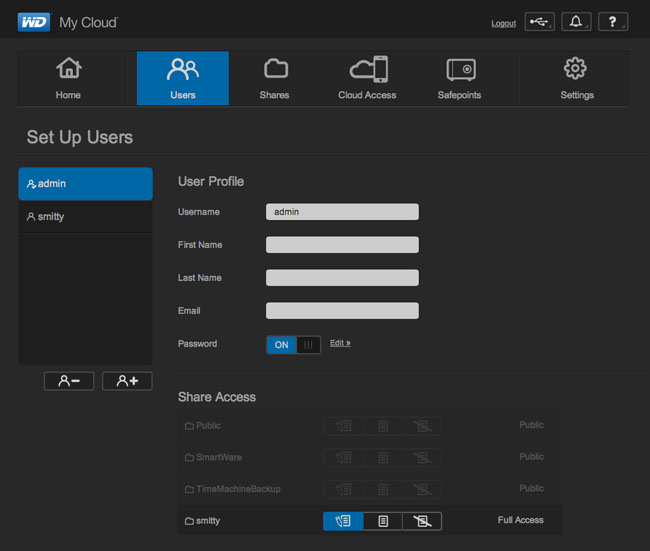Set read-only access for smitty share
650x551 pixels.
click(383, 521)
